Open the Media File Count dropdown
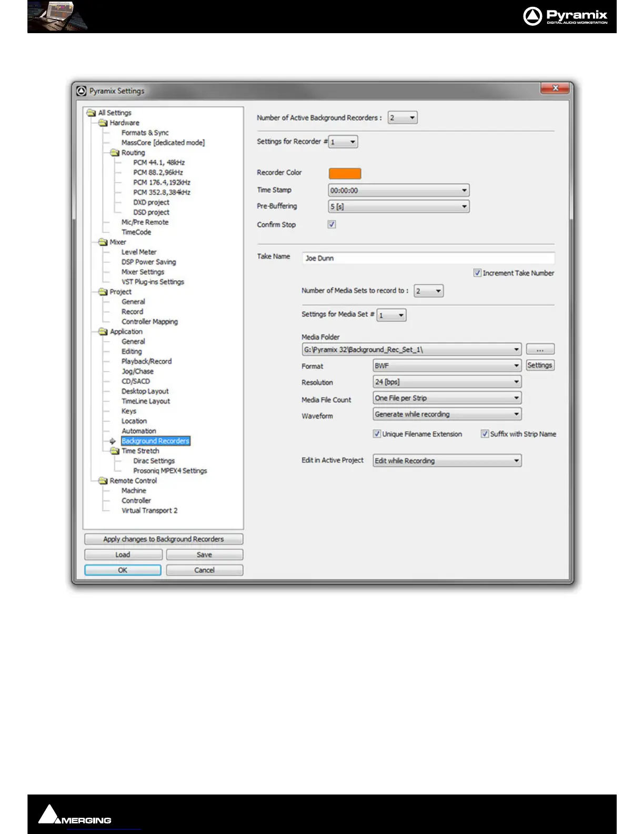The width and height of the screenshot is (644, 834). [447, 398]
